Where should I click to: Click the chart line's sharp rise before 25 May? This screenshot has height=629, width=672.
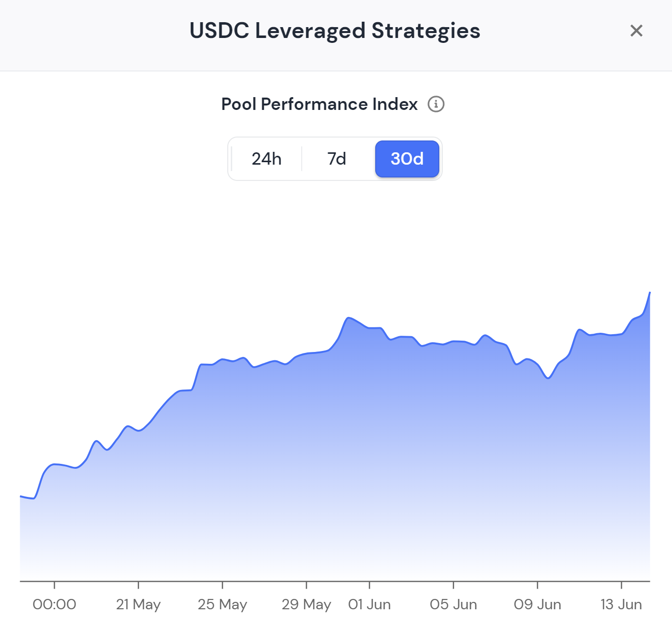(196, 377)
